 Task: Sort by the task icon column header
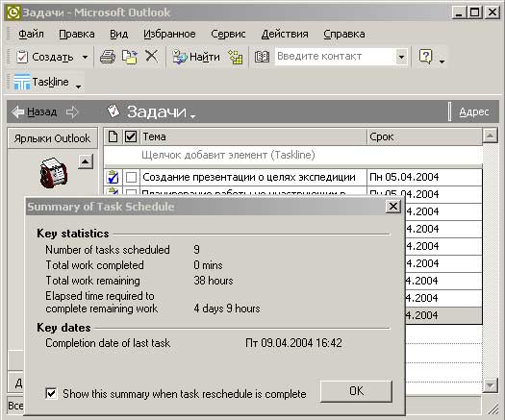click(113, 136)
